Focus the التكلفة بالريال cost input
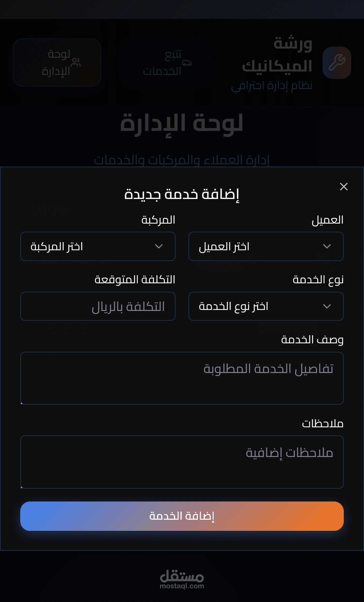364x602 pixels. coord(98,306)
